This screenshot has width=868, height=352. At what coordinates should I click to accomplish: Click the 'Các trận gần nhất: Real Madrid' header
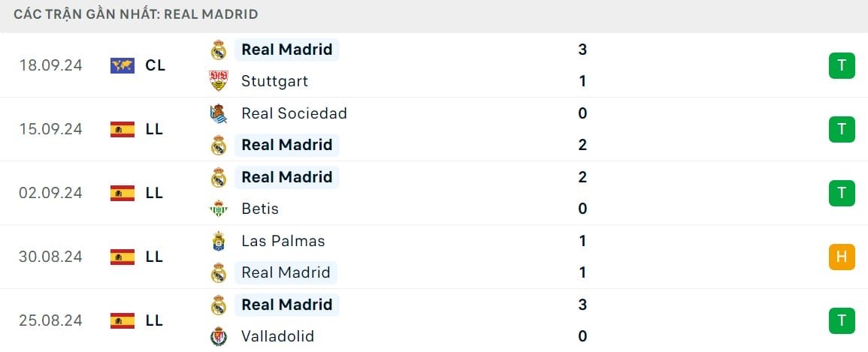click(x=136, y=14)
